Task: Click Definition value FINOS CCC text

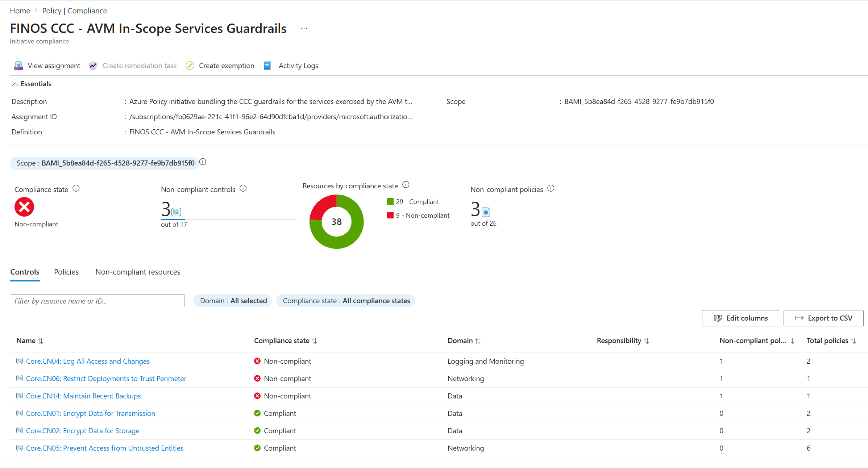Action: pos(202,132)
